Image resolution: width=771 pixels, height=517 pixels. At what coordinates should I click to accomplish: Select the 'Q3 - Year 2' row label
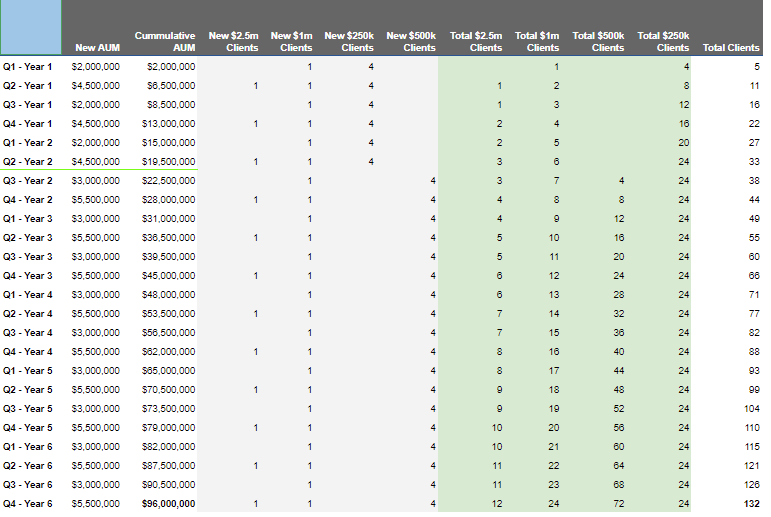coord(28,181)
